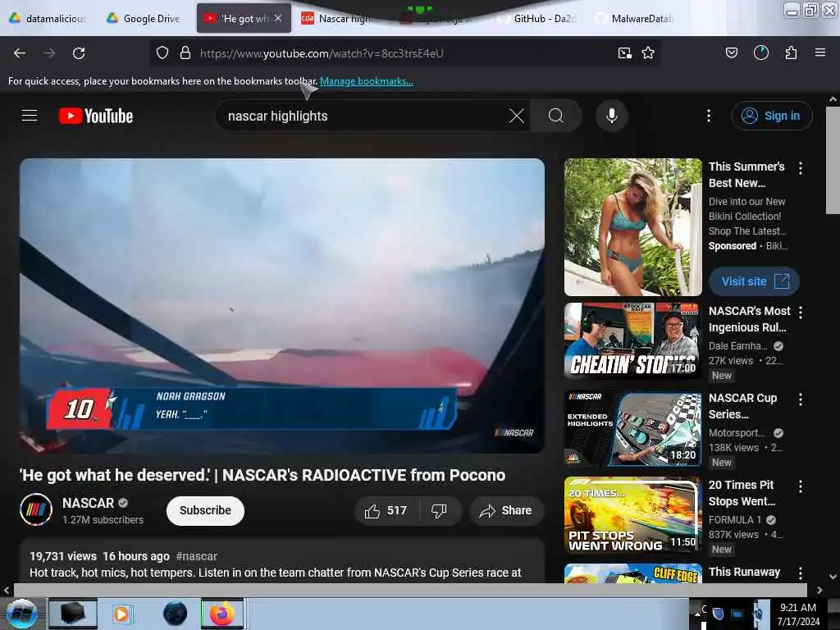
Task: Open Extended Highlights video thumbnail
Action: coord(632,427)
